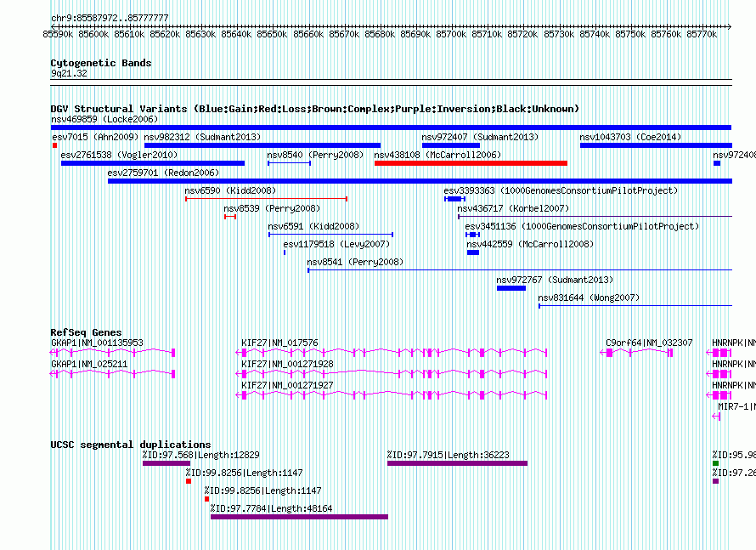Click the esv3393363 variant feature

point(454,199)
